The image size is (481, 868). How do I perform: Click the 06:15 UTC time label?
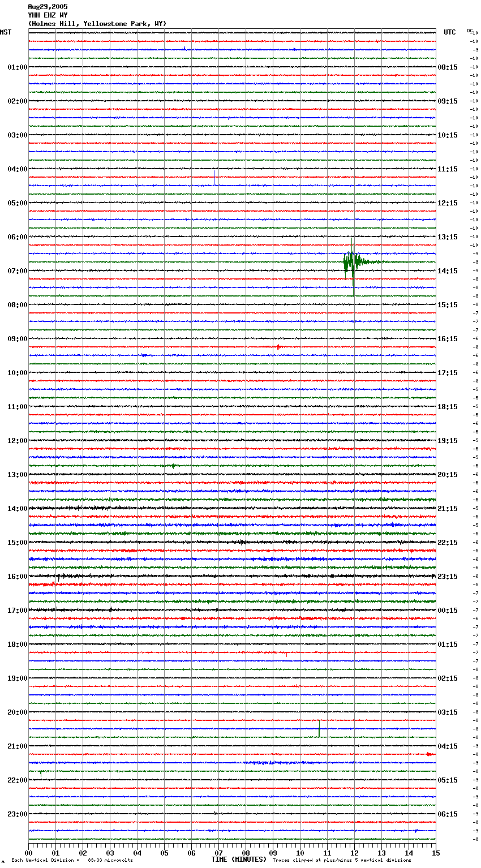click(x=448, y=814)
